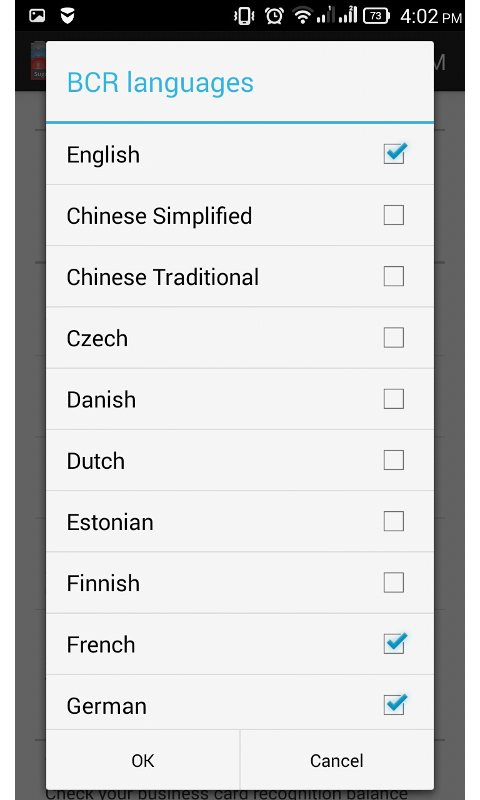Tap the 4:02 PM clock
480x800 pixels.
point(431,17)
